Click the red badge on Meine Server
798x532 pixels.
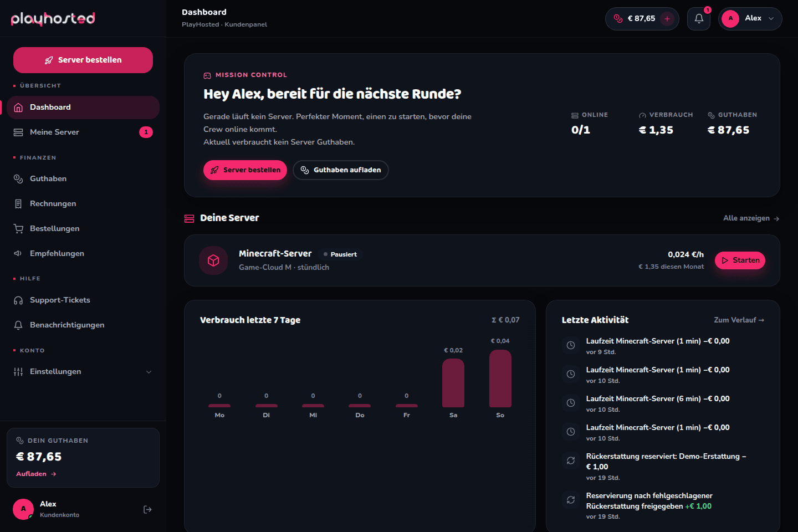(x=146, y=132)
